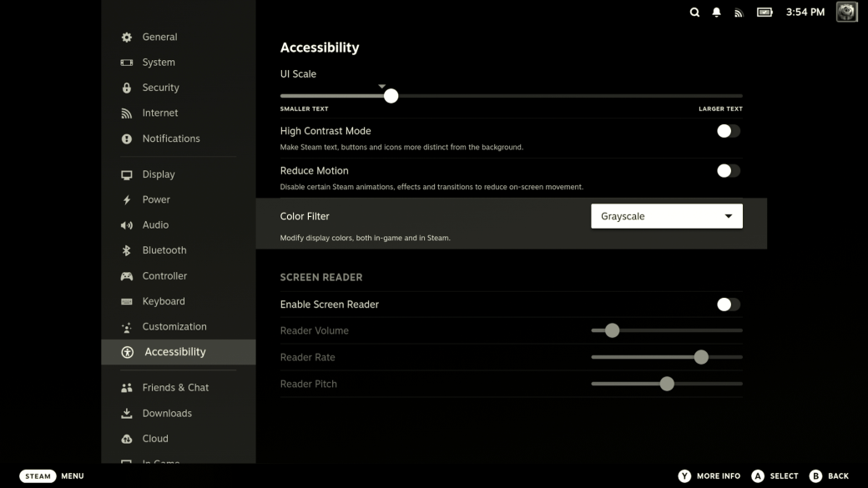
Task: Open the Color Filter Grayscale dropdown
Action: coord(666,216)
